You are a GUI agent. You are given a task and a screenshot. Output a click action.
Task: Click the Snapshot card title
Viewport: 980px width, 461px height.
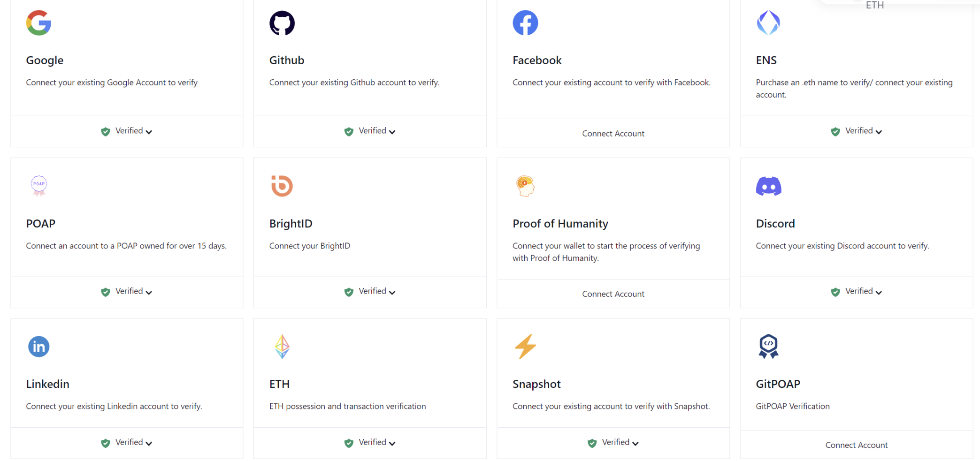[x=536, y=384]
